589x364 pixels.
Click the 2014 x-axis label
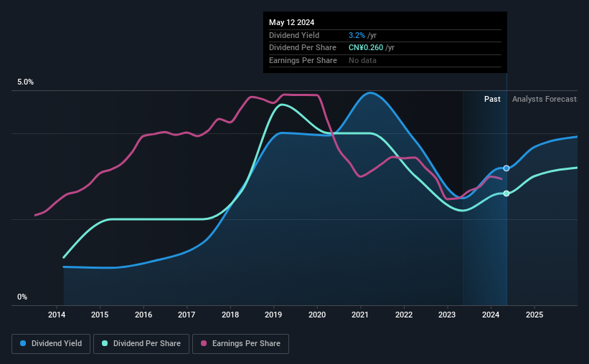pyautogui.click(x=57, y=315)
